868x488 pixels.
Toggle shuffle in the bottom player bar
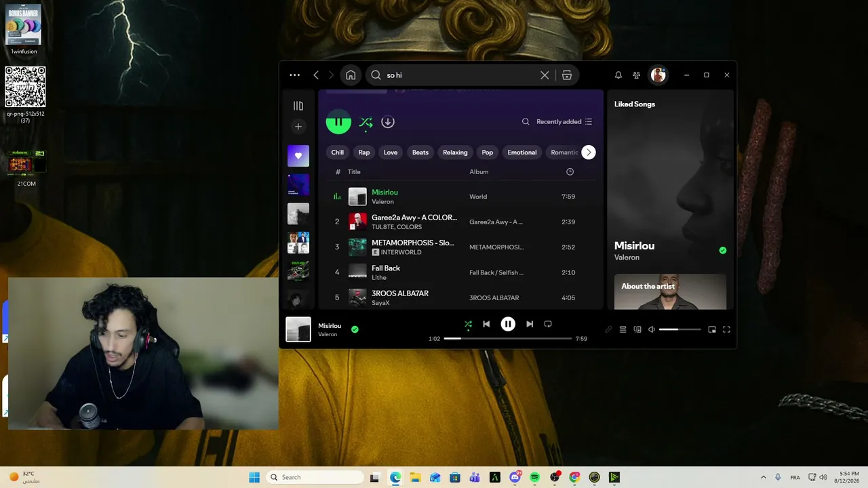pyautogui.click(x=468, y=325)
